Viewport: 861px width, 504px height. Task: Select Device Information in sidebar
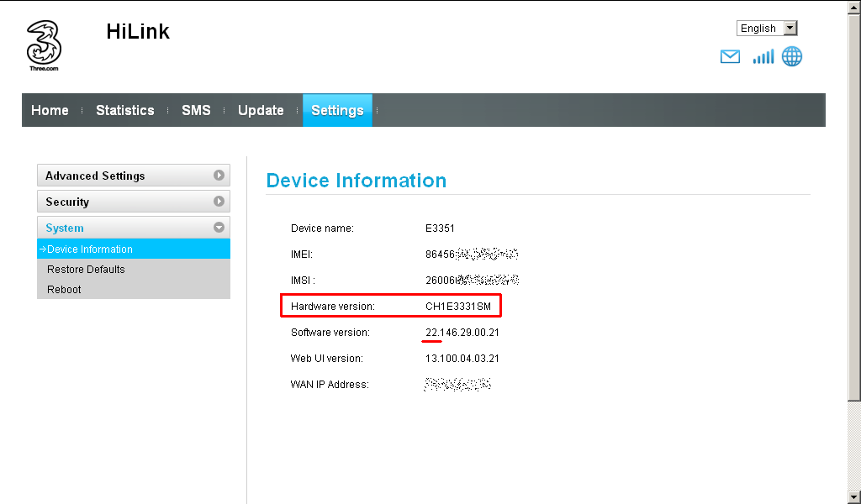point(90,249)
